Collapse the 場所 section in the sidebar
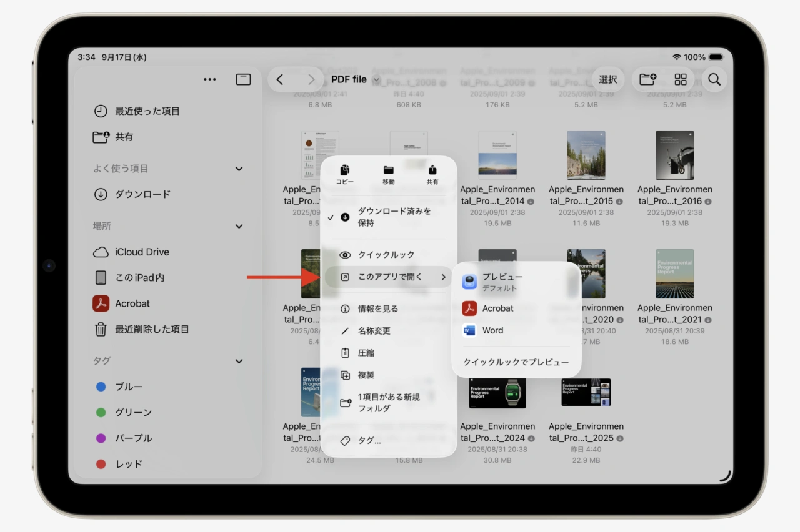The image size is (800, 532). 239,226
